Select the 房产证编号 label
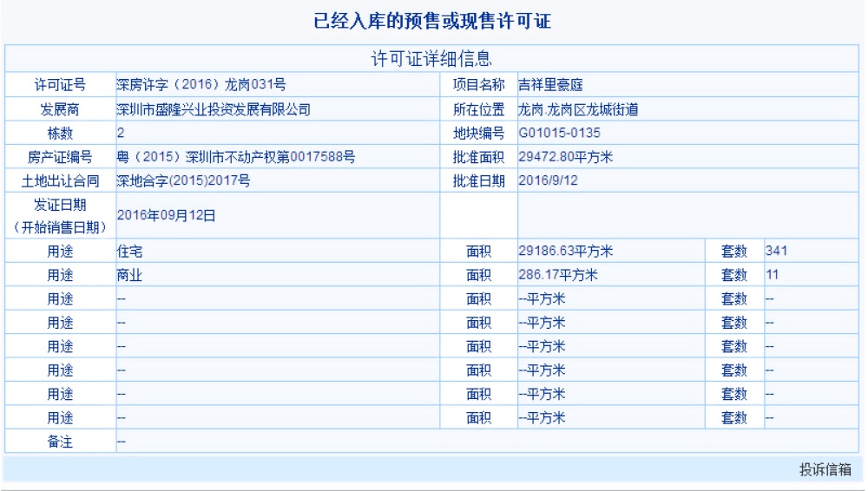The image size is (868, 491). pos(60,157)
